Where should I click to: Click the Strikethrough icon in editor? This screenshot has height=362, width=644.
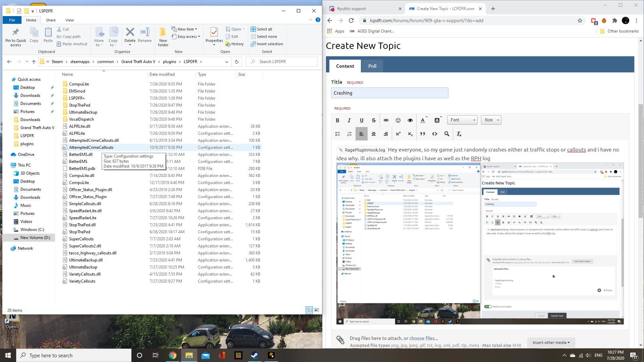(374, 120)
